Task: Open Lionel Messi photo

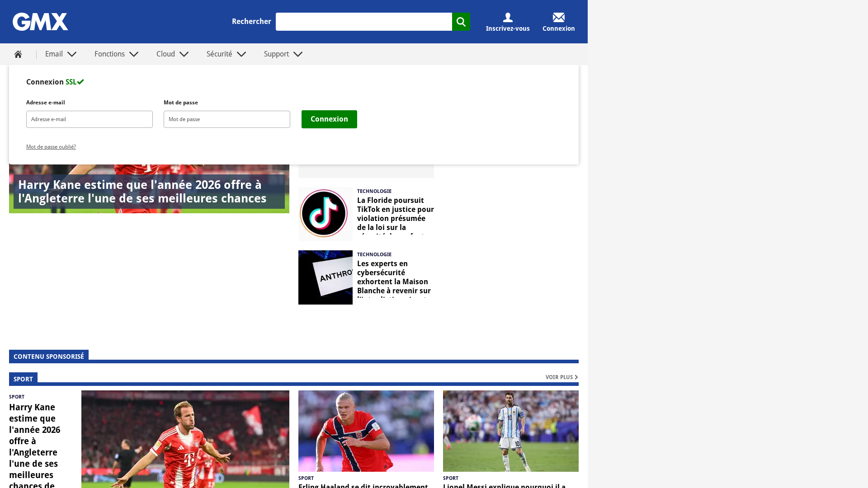Action: point(511,431)
